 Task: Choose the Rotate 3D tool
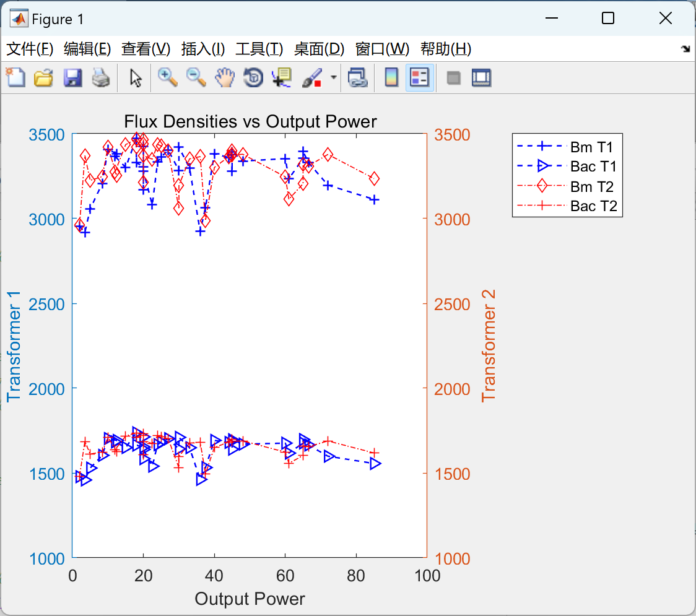pos(253,77)
